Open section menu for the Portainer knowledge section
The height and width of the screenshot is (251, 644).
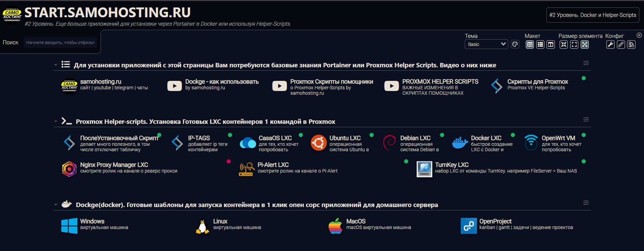[x=586, y=63]
